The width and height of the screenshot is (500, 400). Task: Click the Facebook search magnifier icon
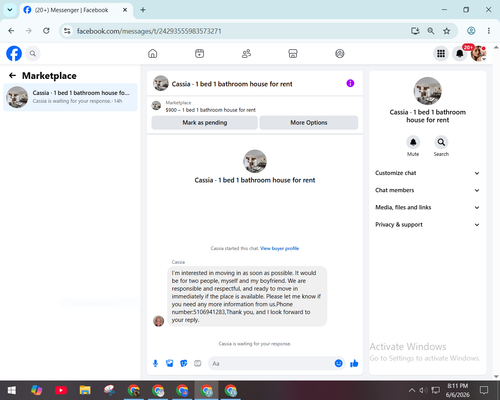(33, 53)
